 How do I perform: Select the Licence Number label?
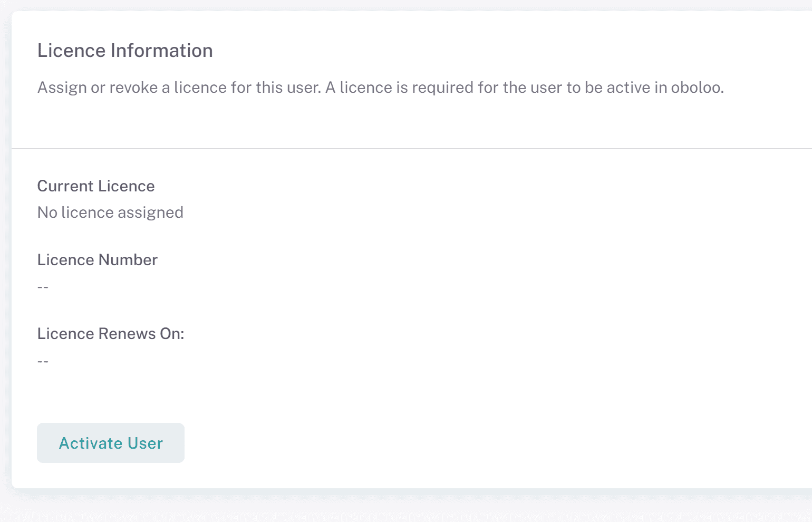click(x=98, y=260)
